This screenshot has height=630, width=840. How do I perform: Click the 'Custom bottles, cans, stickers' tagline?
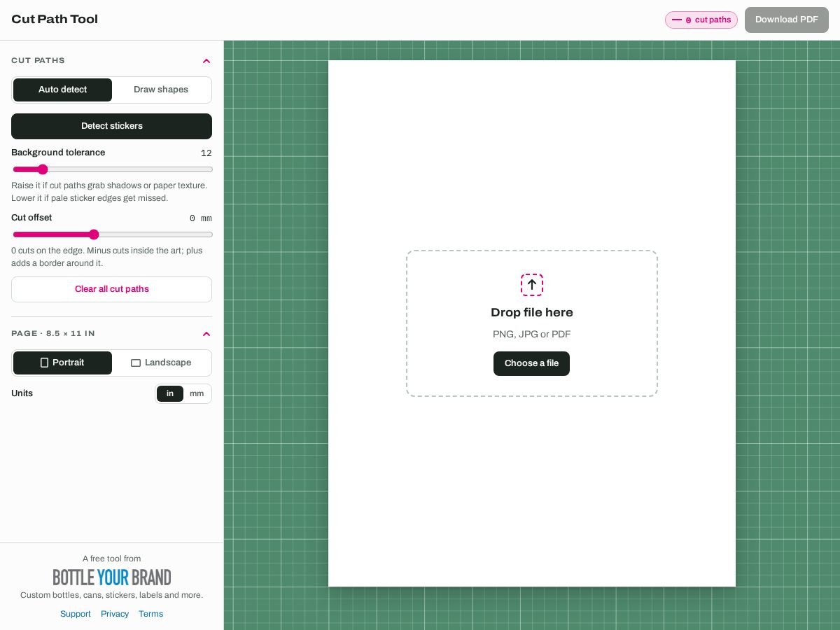(112, 595)
